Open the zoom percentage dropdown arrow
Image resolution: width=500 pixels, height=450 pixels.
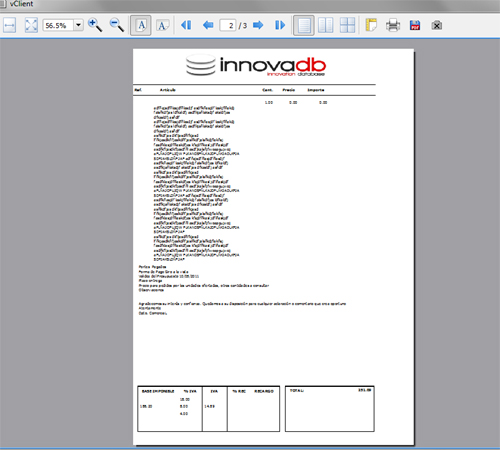[x=79, y=25]
